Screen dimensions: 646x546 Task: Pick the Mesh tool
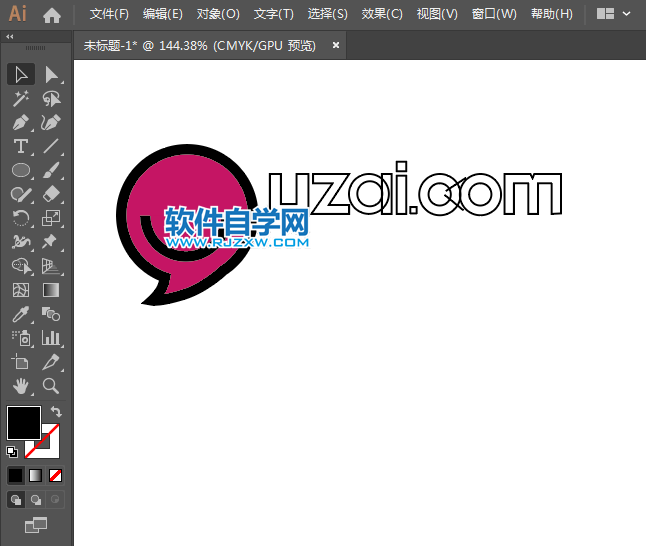pos(21,290)
